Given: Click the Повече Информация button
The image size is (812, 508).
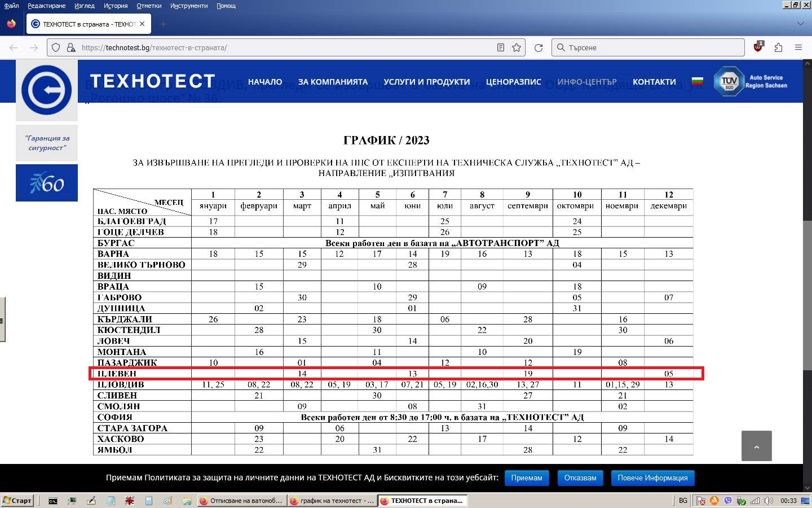Looking at the screenshot, I should (x=652, y=478).
